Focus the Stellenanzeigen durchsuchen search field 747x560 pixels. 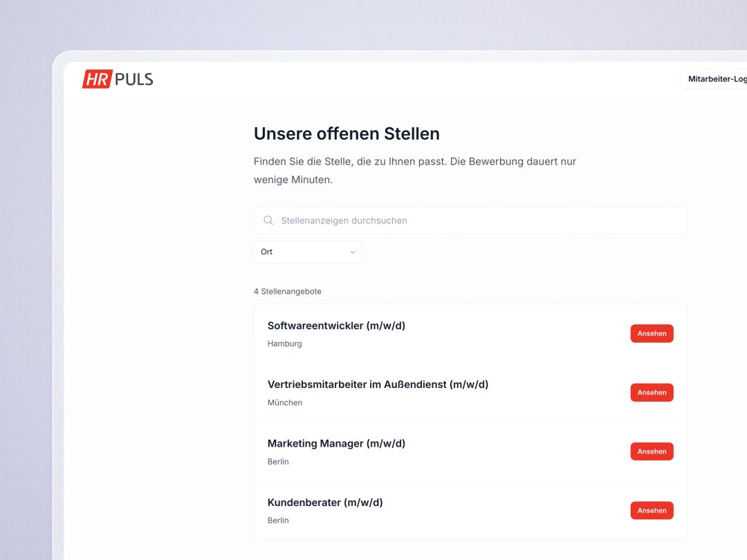(x=470, y=221)
